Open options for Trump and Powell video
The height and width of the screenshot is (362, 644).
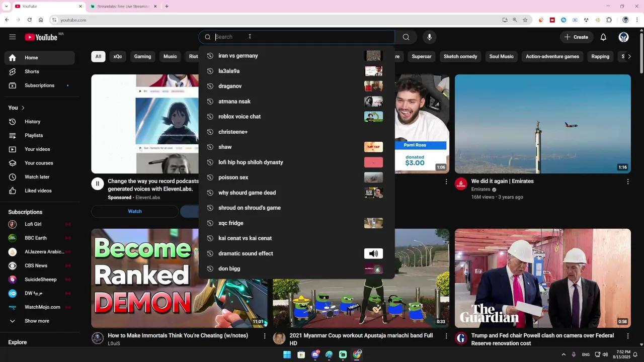[628, 336]
